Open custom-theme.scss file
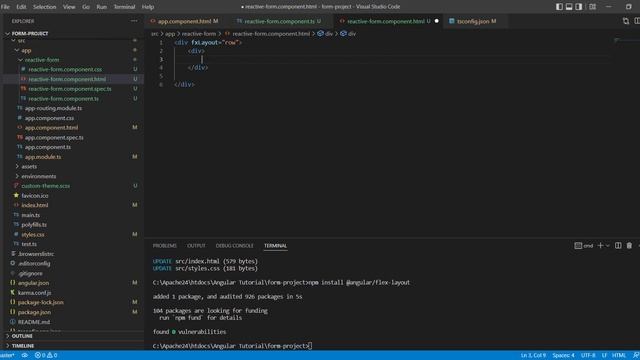This screenshot has height=360, width=640. 45,186
